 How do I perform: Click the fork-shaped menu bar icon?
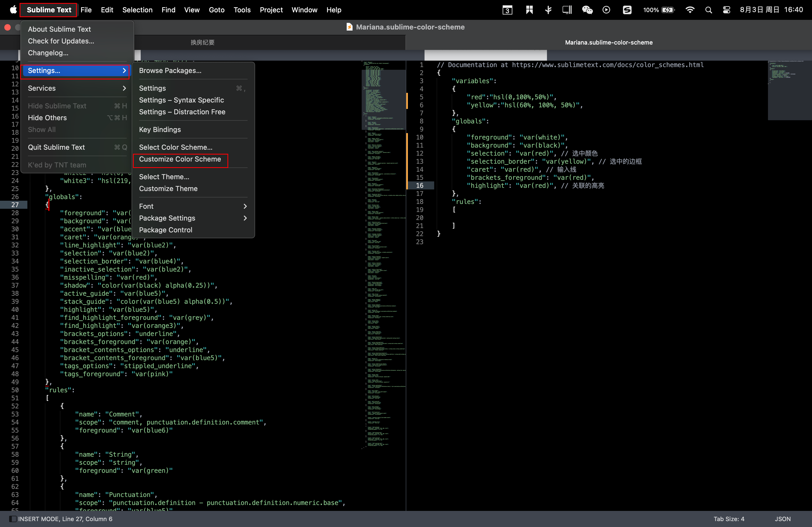point(548,10)
